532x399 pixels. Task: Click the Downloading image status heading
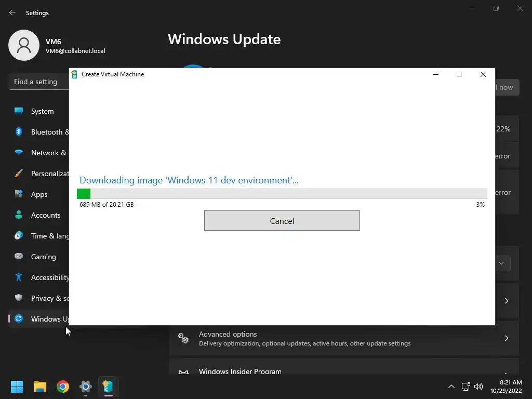pyautogui.click(x=189, y=180)
